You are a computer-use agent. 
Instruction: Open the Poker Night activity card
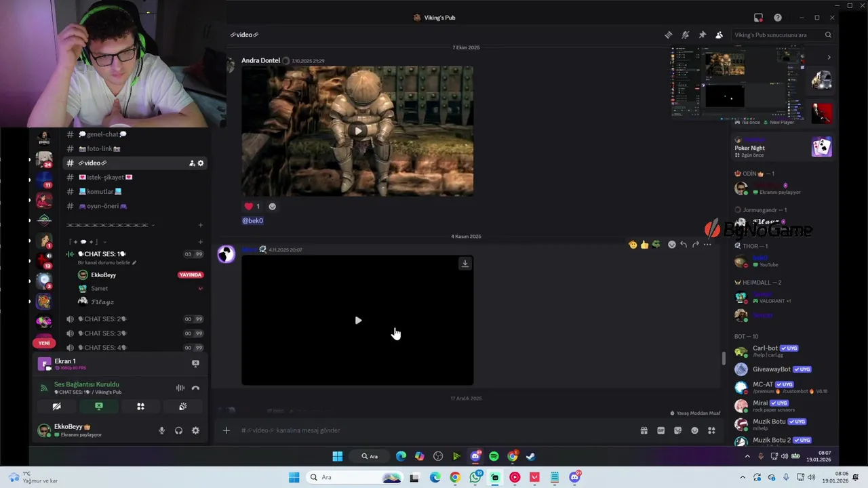click(783, 148)
